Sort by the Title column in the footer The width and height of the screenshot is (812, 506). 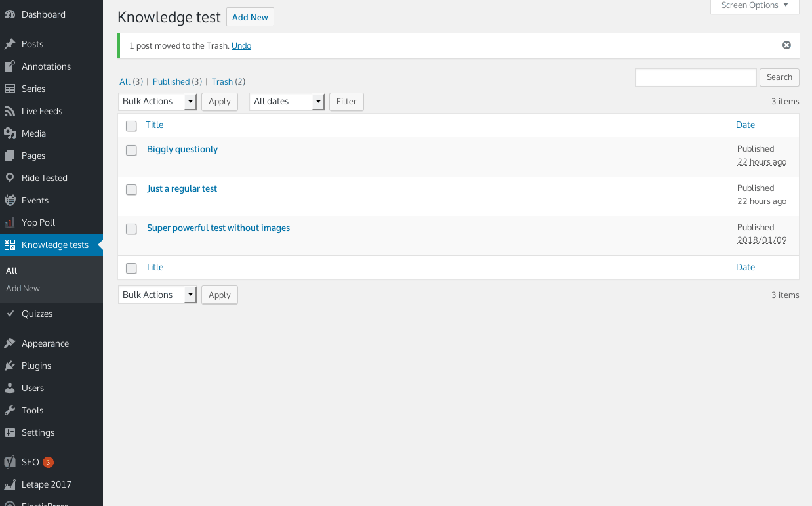click(154, 267)
